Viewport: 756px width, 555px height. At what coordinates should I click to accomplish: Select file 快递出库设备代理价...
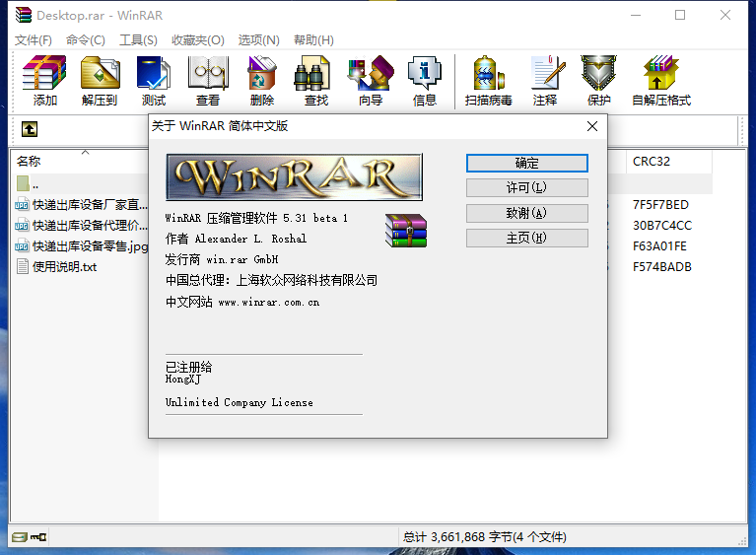(x=82, y=226)
